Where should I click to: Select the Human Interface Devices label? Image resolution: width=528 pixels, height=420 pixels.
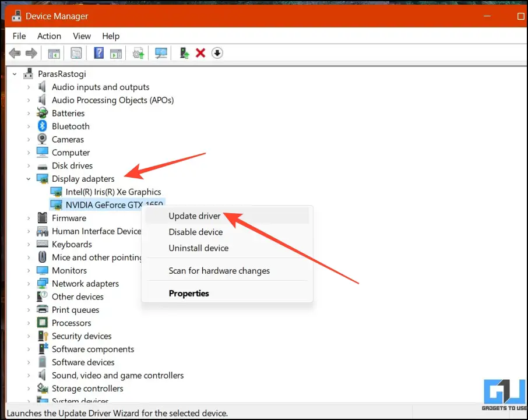pos(97,231)
